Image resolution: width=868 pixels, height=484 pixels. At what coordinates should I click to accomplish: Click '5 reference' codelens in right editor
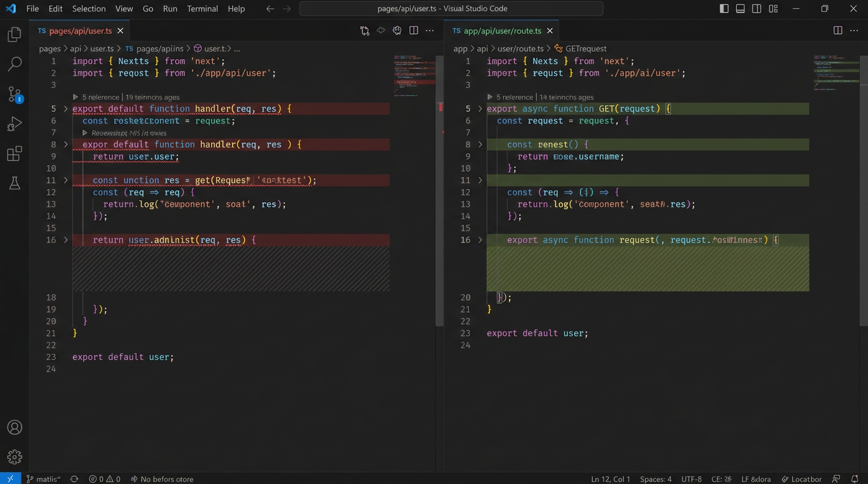click(515, 97)
